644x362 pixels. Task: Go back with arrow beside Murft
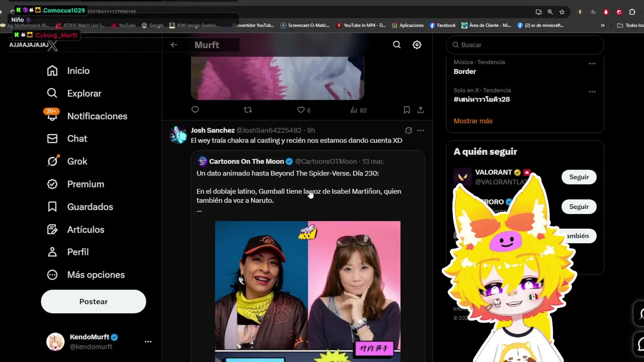[x=174, y=45]
